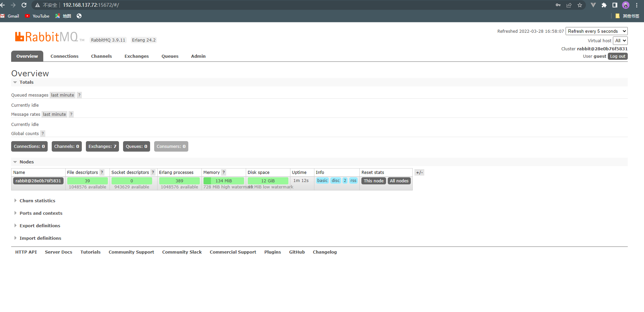Click the browser forward arrow
Viewport: 644px width, 312px height.
click(x=13, y=5)
